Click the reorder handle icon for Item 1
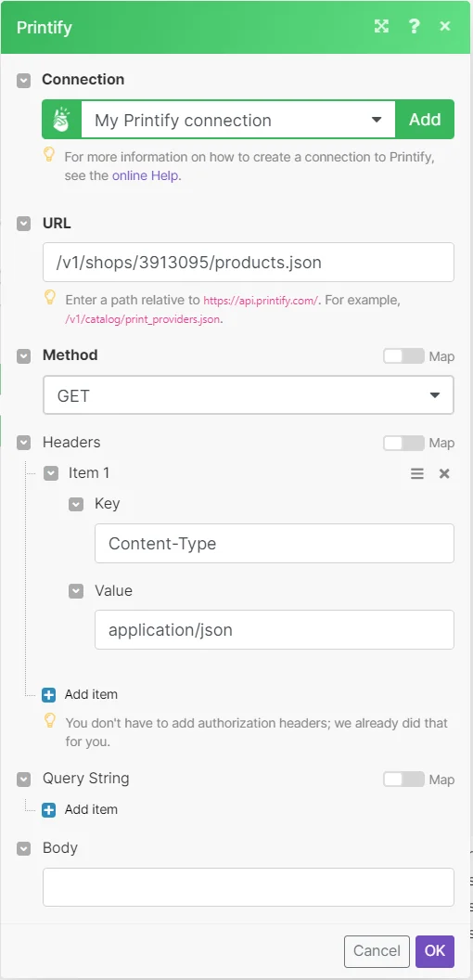473x980 pixels. coord(417,473)
